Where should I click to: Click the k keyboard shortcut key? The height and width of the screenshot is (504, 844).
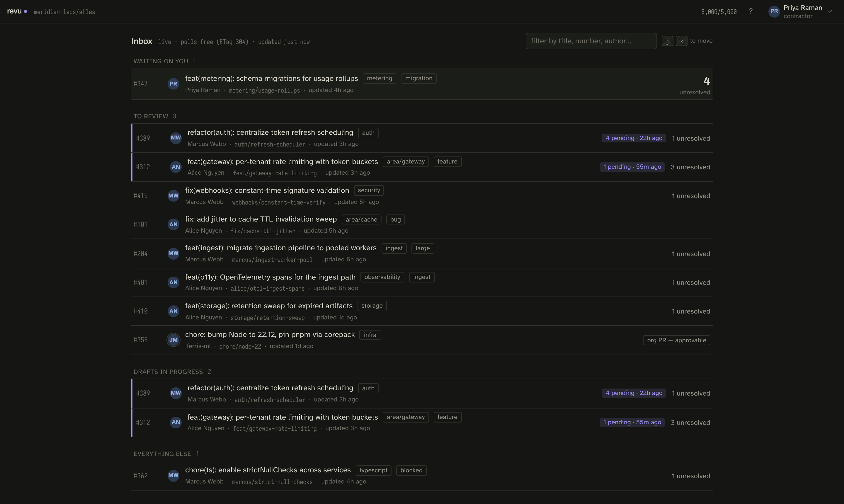coord(681,41)
